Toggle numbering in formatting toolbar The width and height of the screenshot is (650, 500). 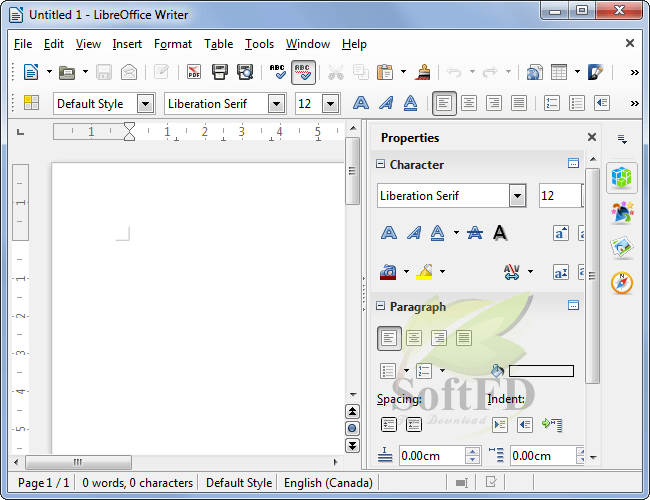[552, 103]
